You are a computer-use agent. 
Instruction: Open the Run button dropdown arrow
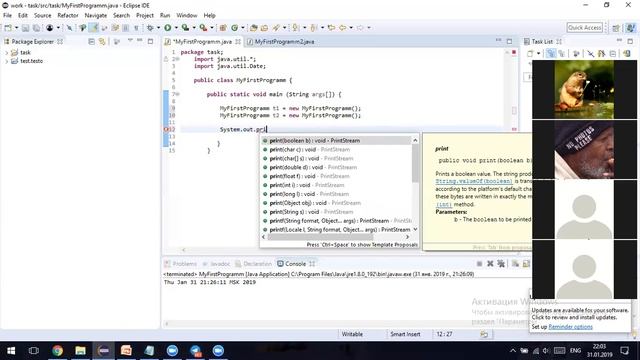(176, 28)
